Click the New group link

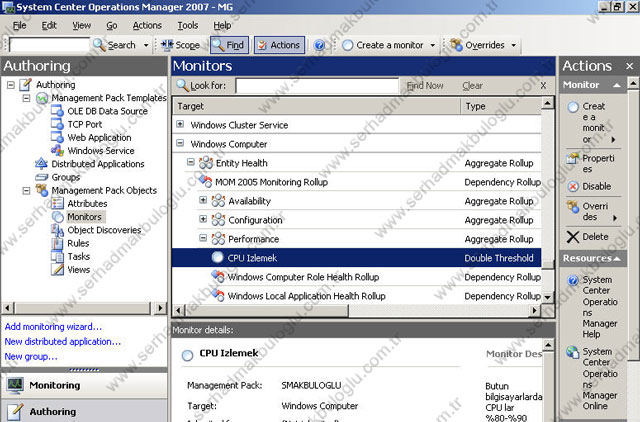(31, 357)
